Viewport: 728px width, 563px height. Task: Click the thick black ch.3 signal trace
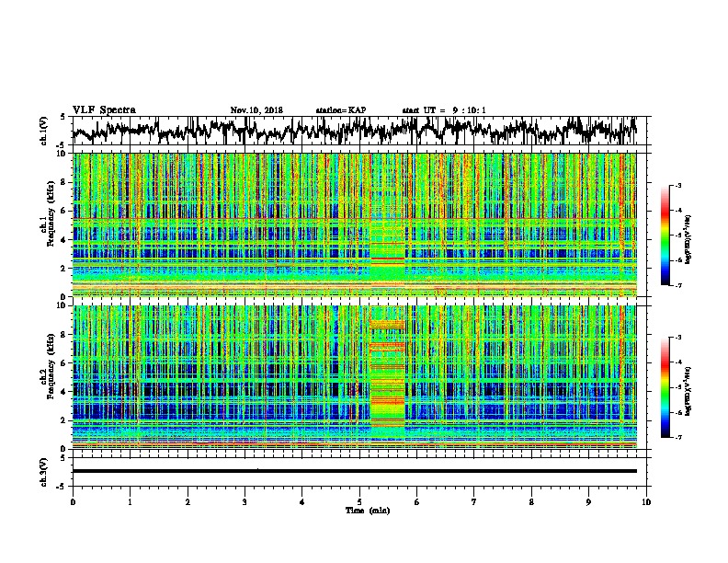tap(355, 471)
